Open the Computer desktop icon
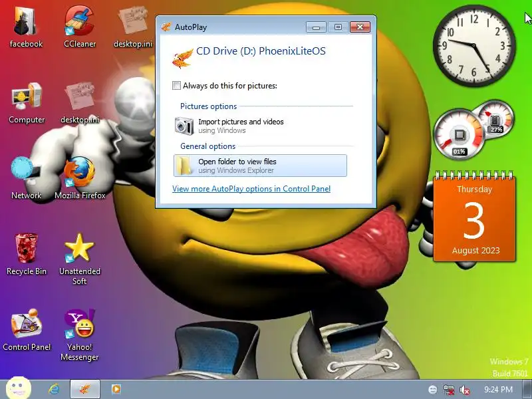 27,104
